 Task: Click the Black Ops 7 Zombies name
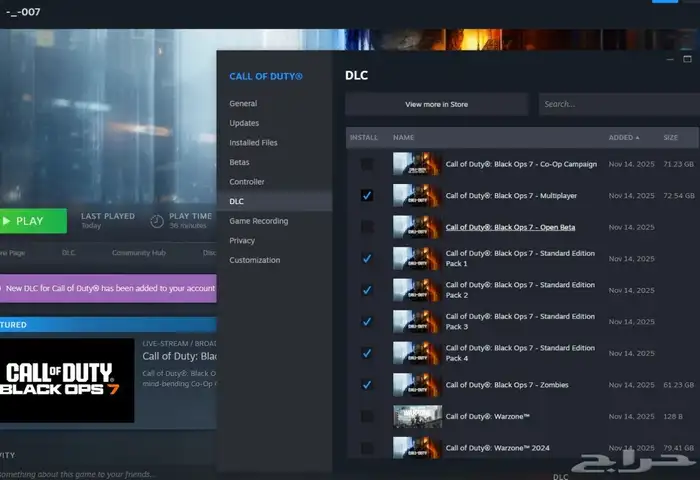[x=507, y=385]
